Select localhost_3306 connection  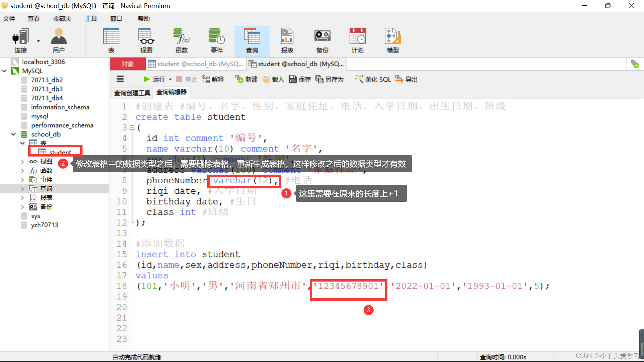click(43, 62)
